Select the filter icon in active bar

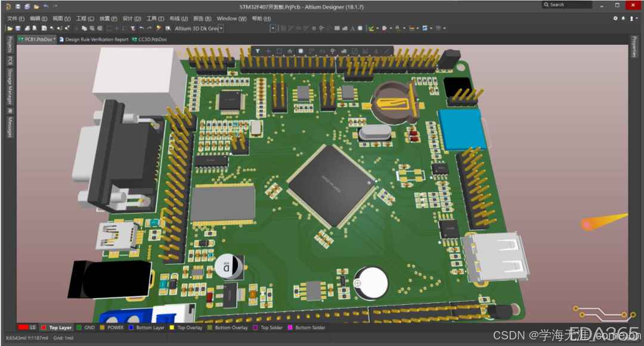pos(258,51)
